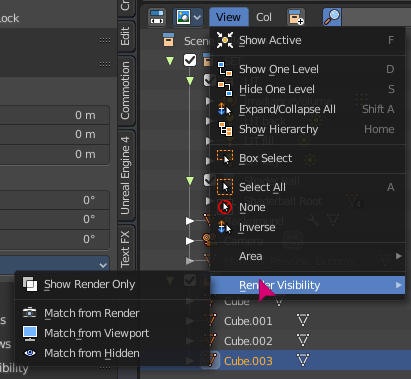This screenshot has height=379, width=411.
Task: Click the red circle None icon
Action: tap(225, 207)
